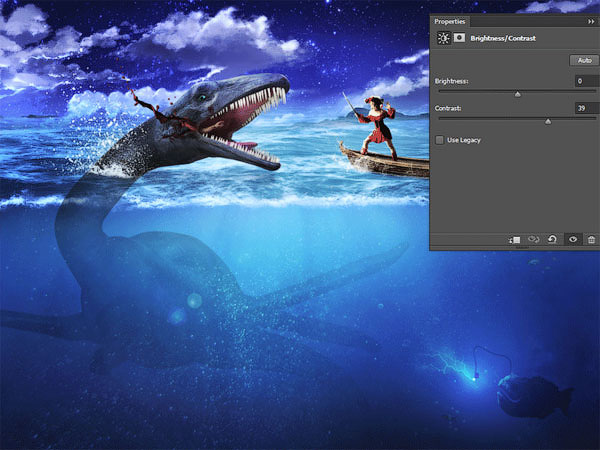The height and width of the screenshot is (450, 600).
Task: Select the layer mask icon in Properties
Action: click(459, 38)
